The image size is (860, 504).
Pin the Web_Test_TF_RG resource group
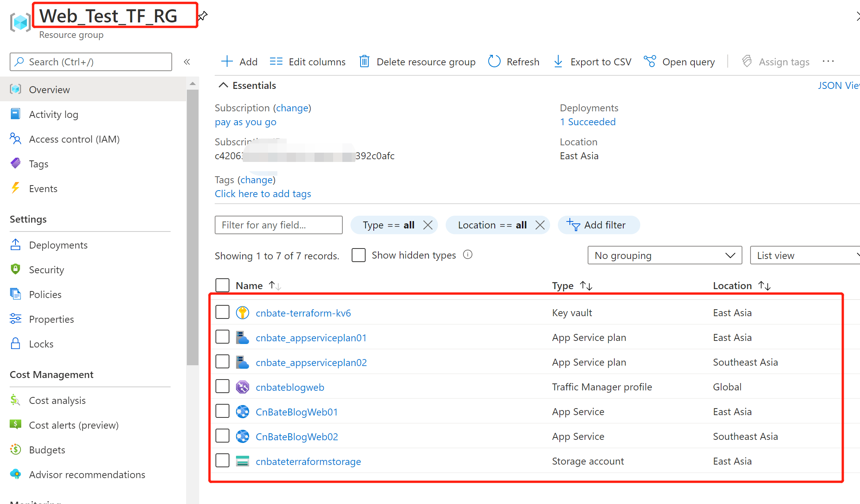tap(203, 16)
